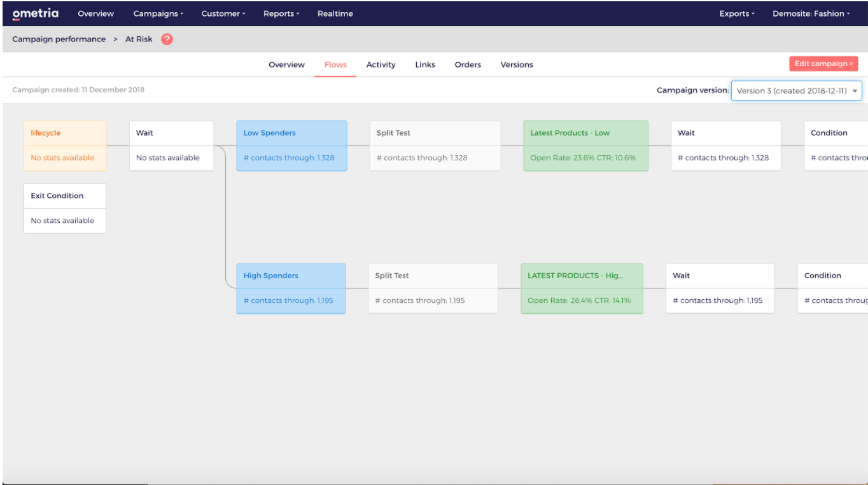Image resolution: width=868 pixels, height=485 pixels.
Task: Open the Customer dropdown menu
Action: tap(223, 13)
